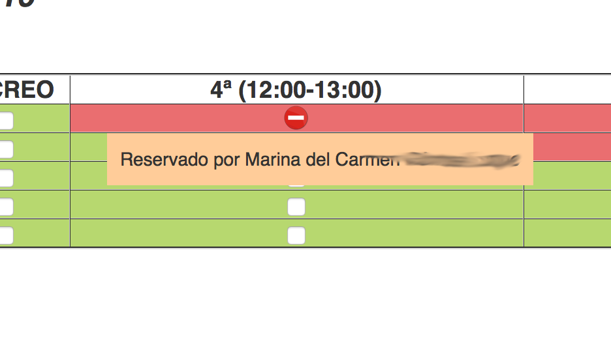Click the 4ª (12:00-13:00) column header
Viewport: 611px width, 364px height.
point(296,90)
